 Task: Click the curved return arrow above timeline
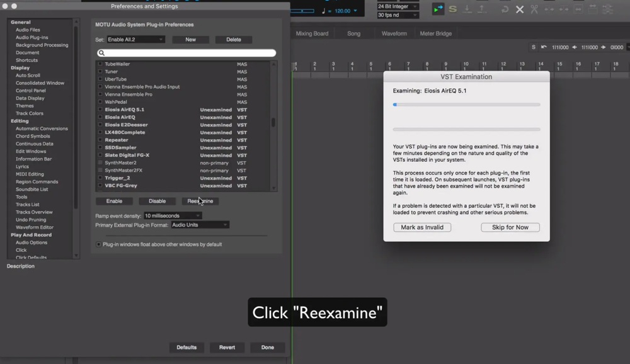click(544, 47)
